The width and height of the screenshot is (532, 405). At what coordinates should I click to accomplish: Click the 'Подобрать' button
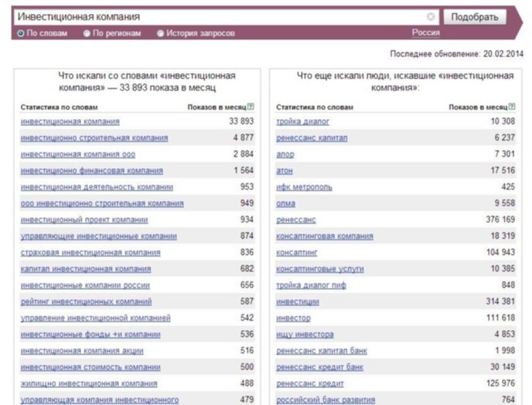pyautogui.click(x=475, y=17)
